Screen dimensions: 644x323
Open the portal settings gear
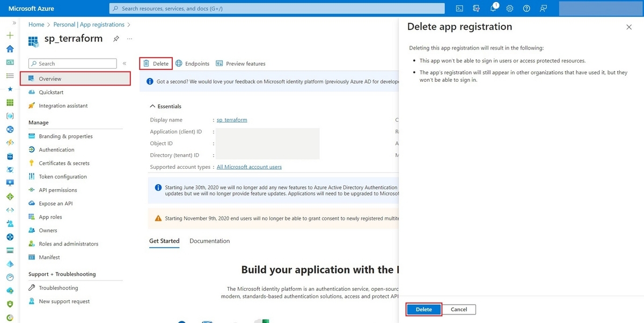point(509,8)
